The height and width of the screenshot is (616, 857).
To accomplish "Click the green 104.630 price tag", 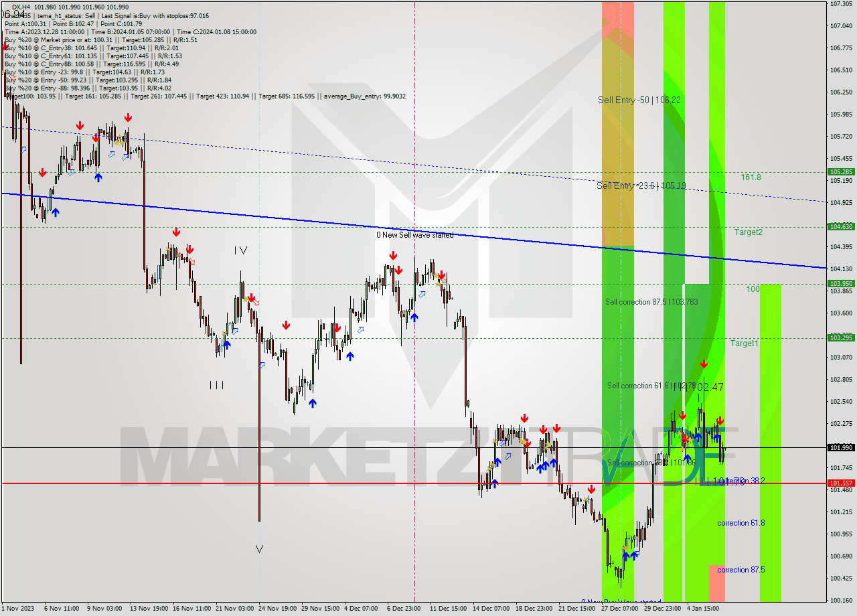I will tap(841, 227).
